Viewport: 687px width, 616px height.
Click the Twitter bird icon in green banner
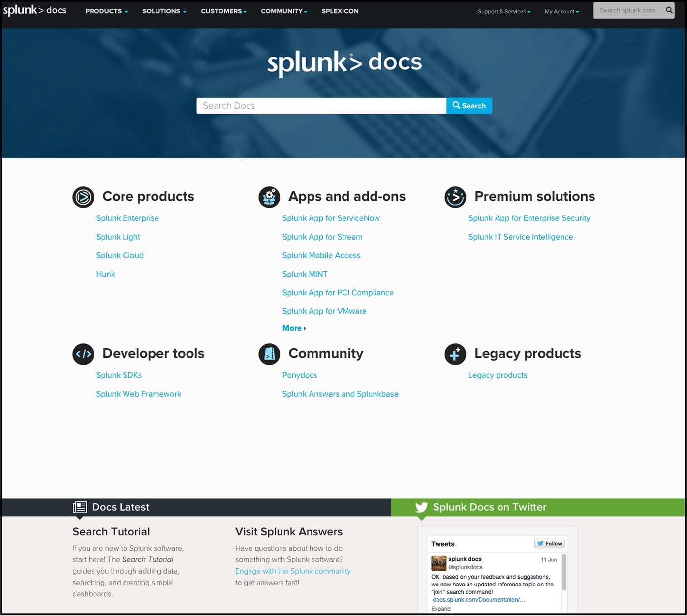click(x=421, y=507)
